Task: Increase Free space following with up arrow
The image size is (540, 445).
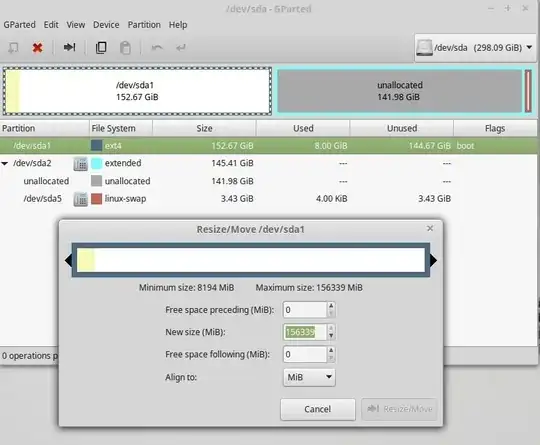Action: click(331, 350)
